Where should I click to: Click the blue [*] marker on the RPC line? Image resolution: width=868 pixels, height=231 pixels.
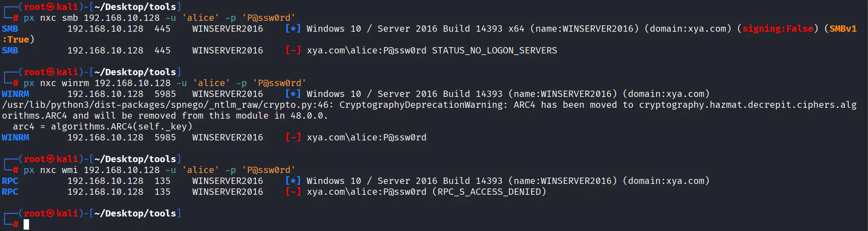pyautogui.click(x=293, y=181)
